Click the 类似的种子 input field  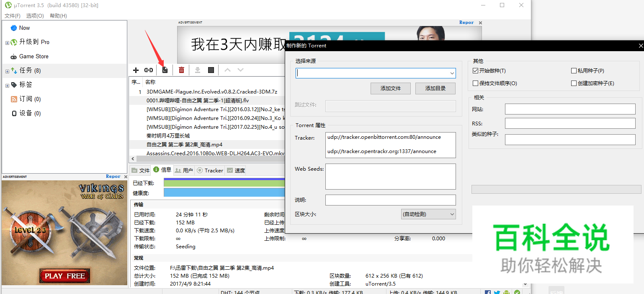(570, 140)
